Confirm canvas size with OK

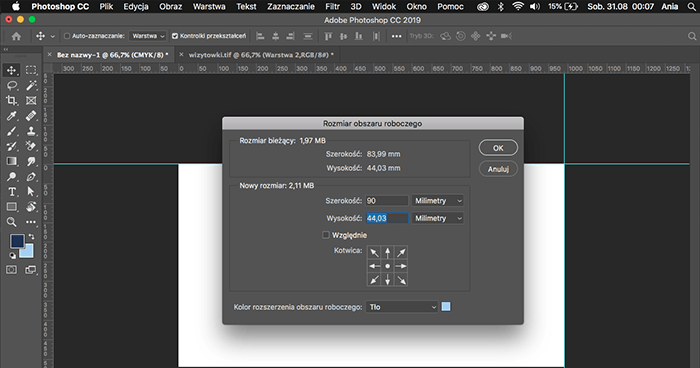(x=498, y=148)
